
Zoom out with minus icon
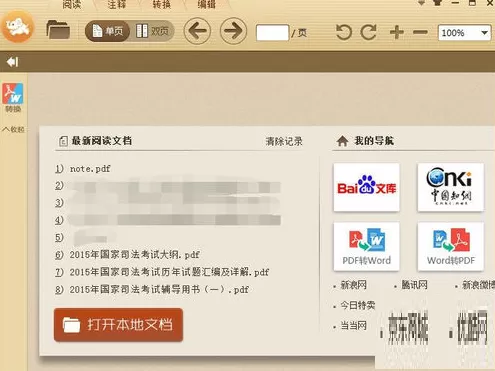420,32
